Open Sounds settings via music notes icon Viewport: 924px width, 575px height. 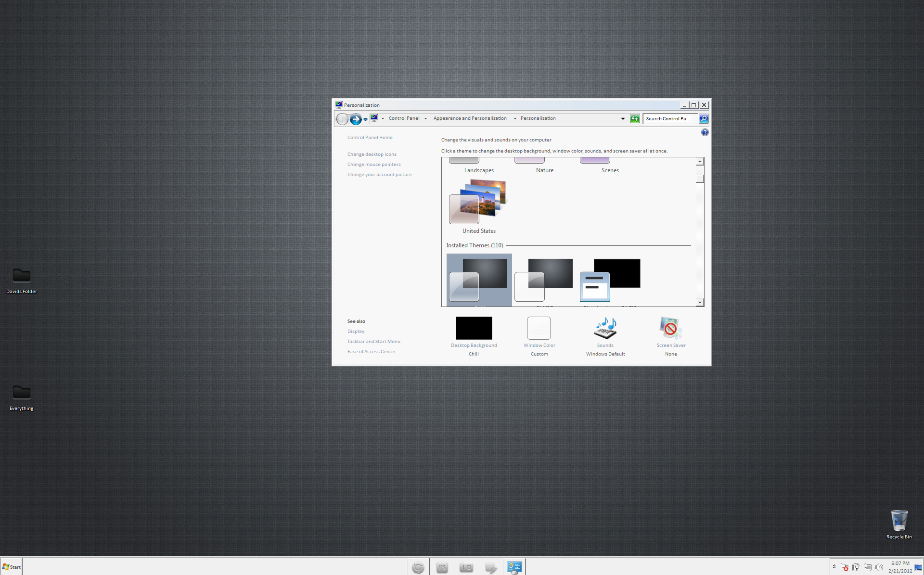(605, 328)
